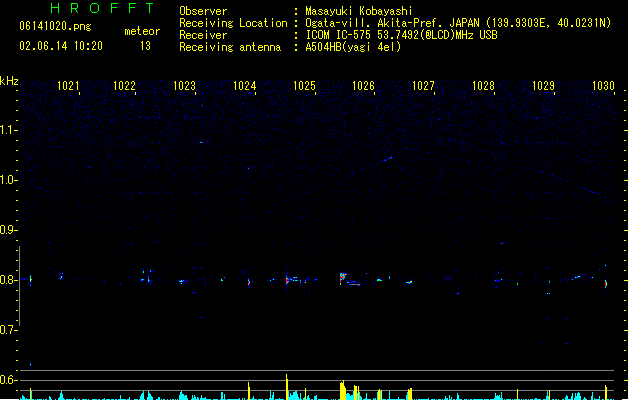Click the 0.9 frequency axis label
This screenshot has height=400, width=629.
coord(8,230)
